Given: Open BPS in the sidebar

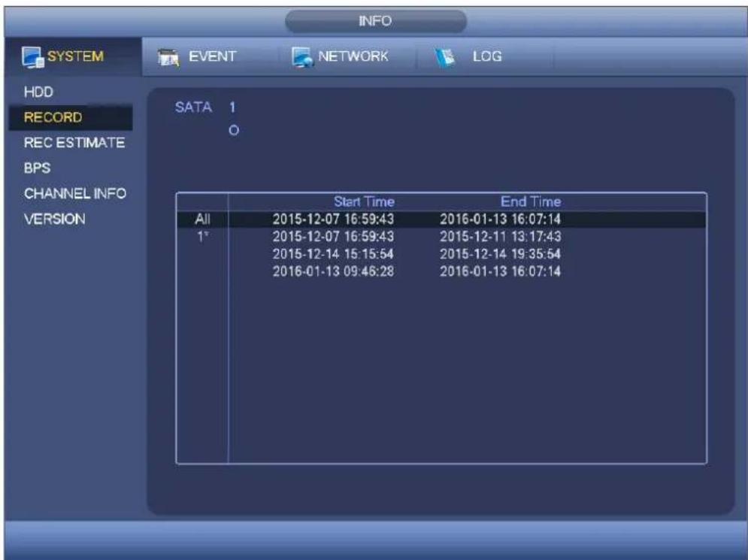Looking at the screenshot, I should click(37, 168).
